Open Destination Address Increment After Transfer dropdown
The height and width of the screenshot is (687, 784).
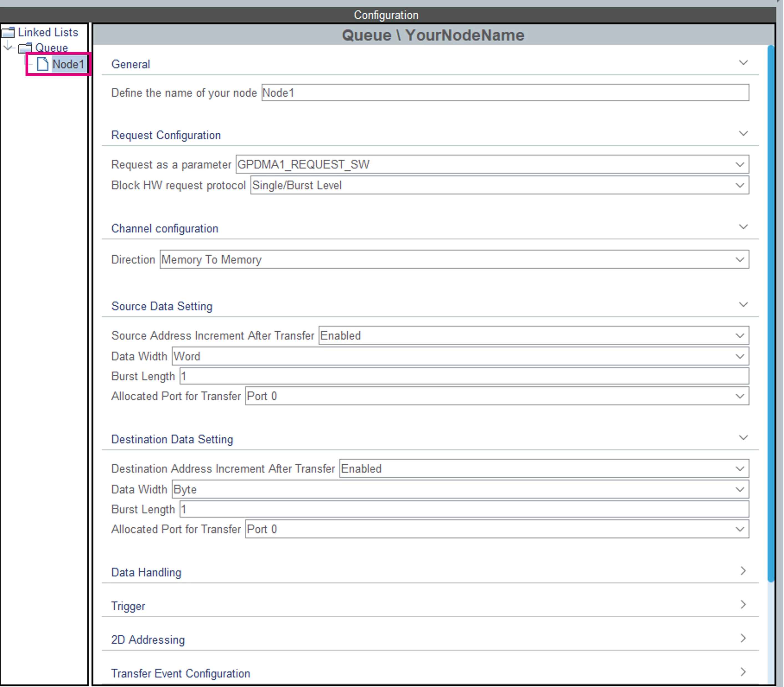coord(544,469)
